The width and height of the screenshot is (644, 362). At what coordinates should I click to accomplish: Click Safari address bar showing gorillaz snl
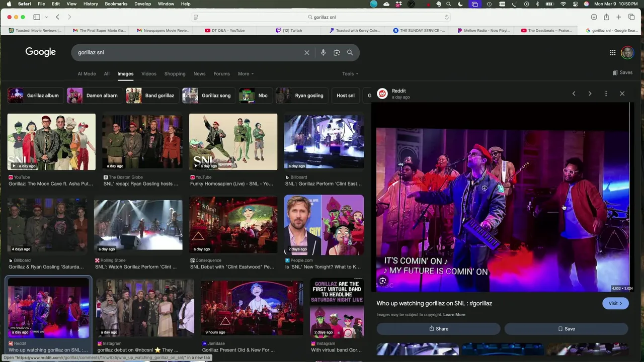coord(320,17)
